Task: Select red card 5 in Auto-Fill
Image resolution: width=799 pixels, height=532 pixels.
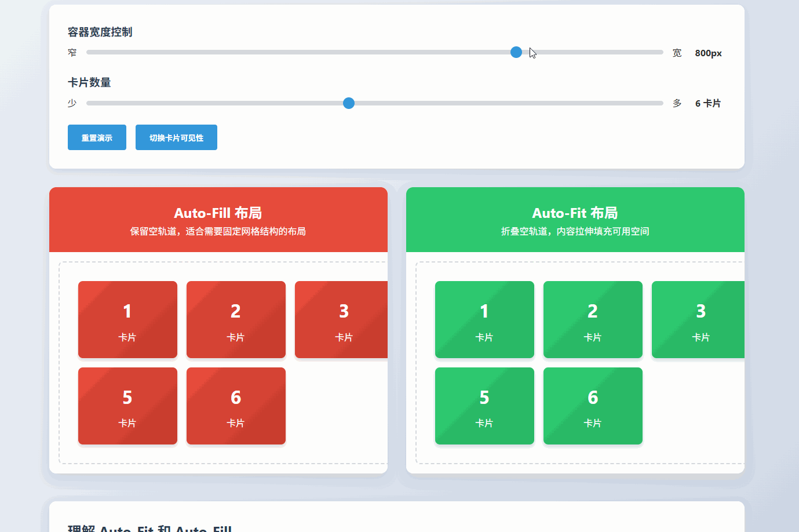Action: (x=127, y=406)
